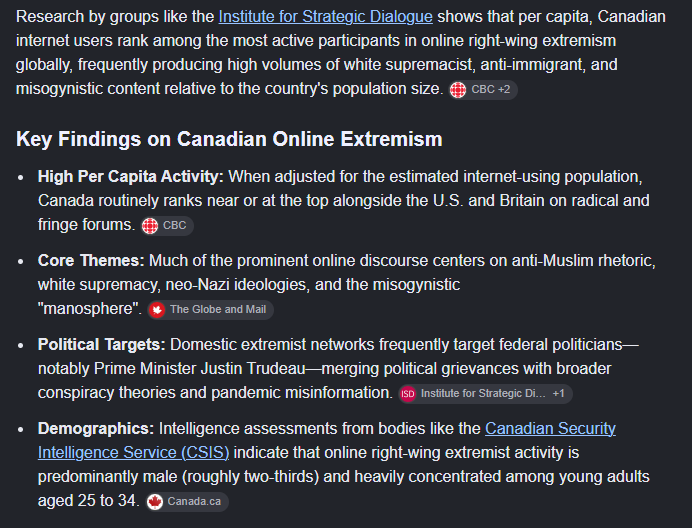Open the Institute for Strategic Di... source chip
Screen dimensions: 692x528
tap(485, 394)
